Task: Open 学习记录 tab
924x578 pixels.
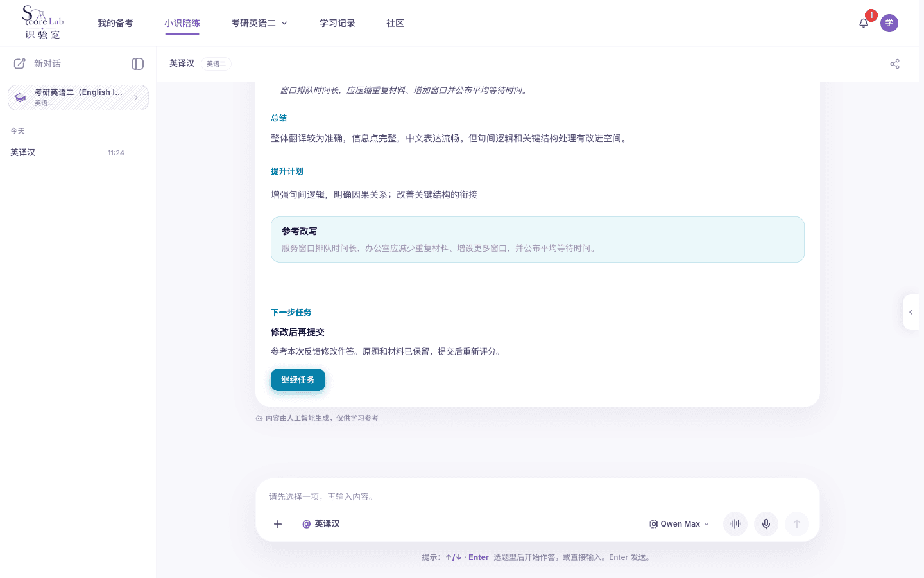Action: [x=338, y=23]
